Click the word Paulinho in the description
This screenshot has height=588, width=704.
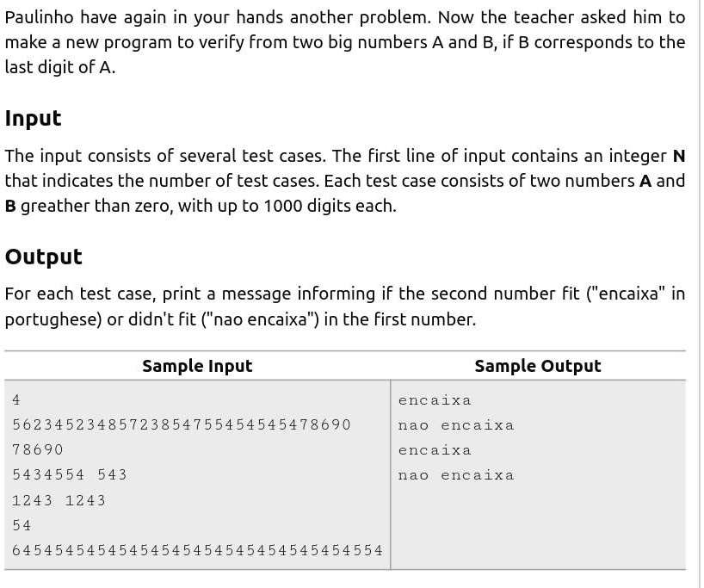tap(39, 17)
